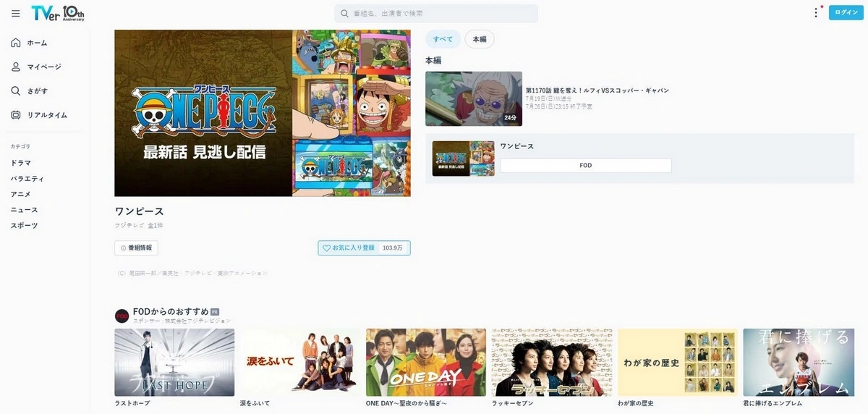
Task: Click the ログイン login button
Action: (846, 12)
